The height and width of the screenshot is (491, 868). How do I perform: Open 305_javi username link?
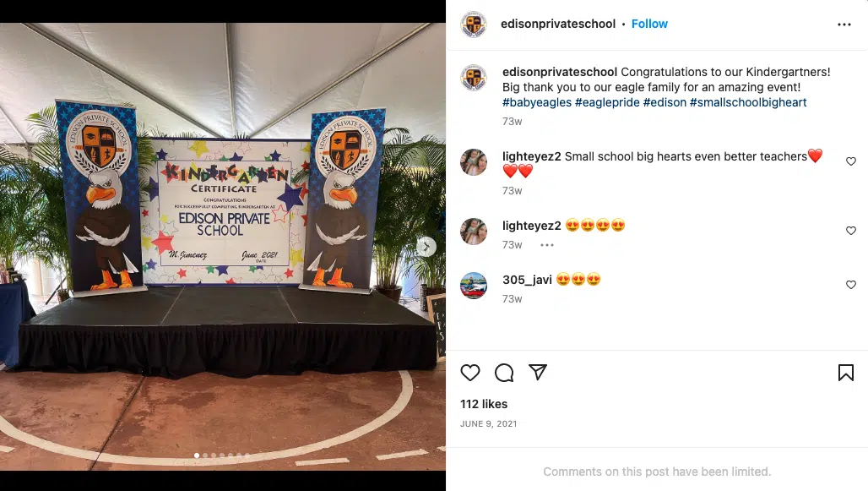click(x=527, y=280)
